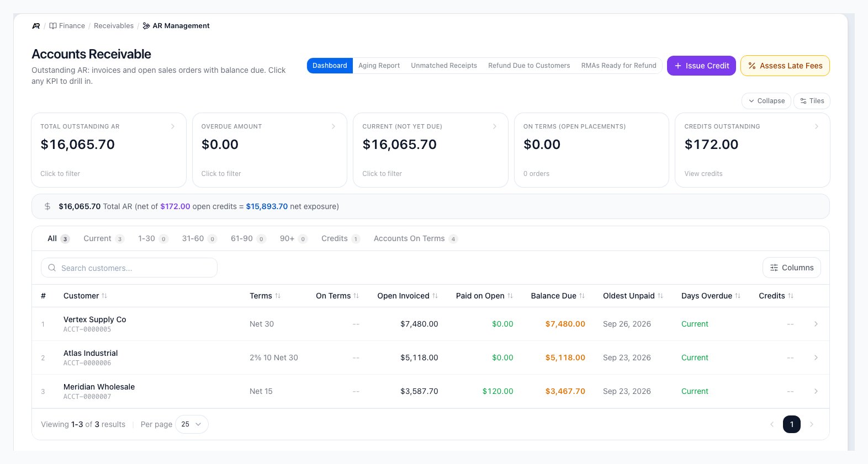Filter by the 90+ aging bucket
Image resolution: width=868 pixels, height=464 pixels.
(x=293, y=239)
